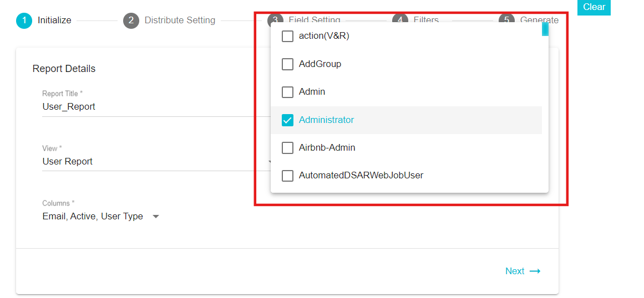This screenshot has height=298, width=644.
Task: Tick the Admin checkbox
Action: (x=287, y=93)
